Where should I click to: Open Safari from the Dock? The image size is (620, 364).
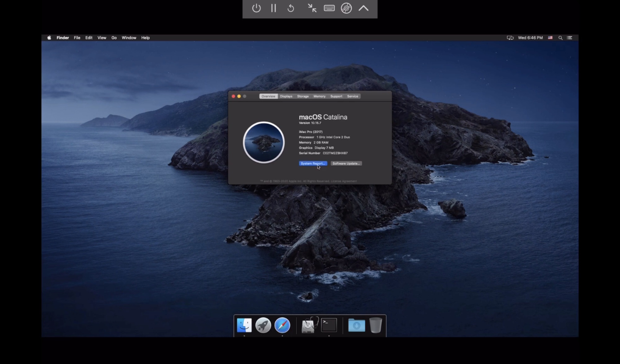click(282, 325)
